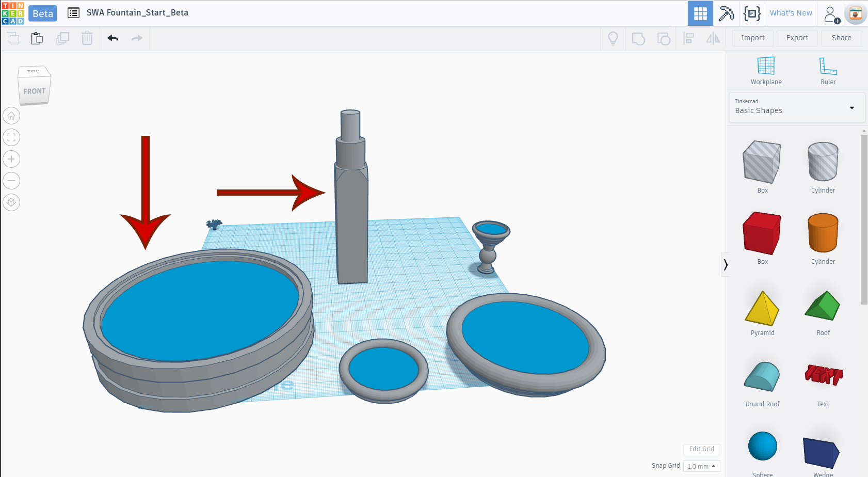
Task: Click the Mirror flip icon
Action: tap(713, 38)
